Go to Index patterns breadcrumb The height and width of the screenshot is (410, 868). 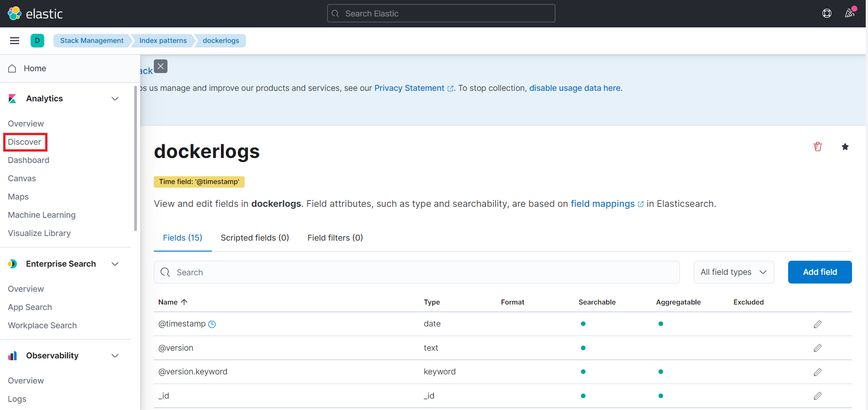click(x=163, y=41)
